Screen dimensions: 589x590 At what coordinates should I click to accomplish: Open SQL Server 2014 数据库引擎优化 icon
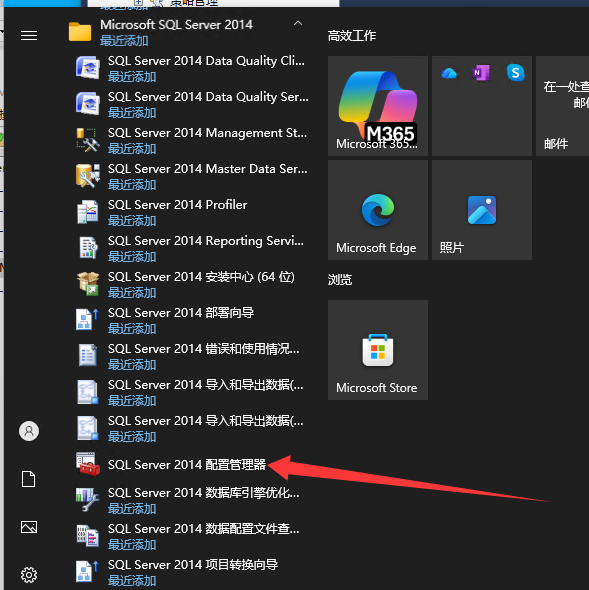(x=88, y=500)
